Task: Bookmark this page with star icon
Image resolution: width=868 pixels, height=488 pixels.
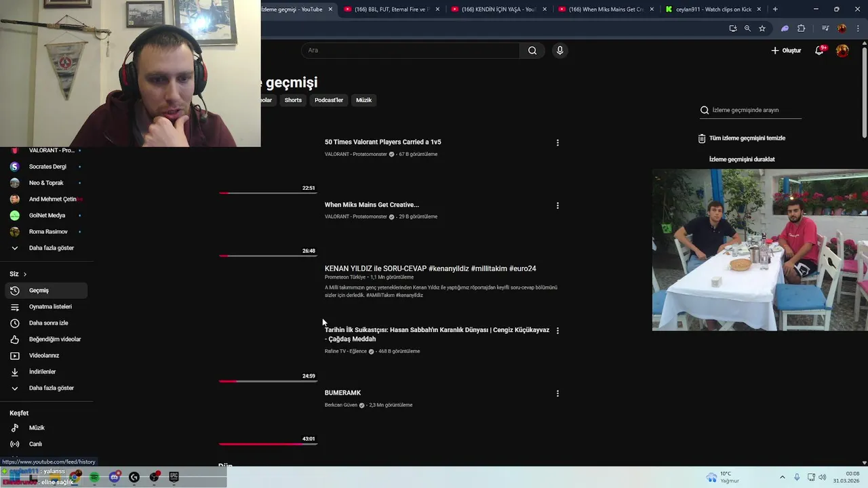Action: (762, 28)
